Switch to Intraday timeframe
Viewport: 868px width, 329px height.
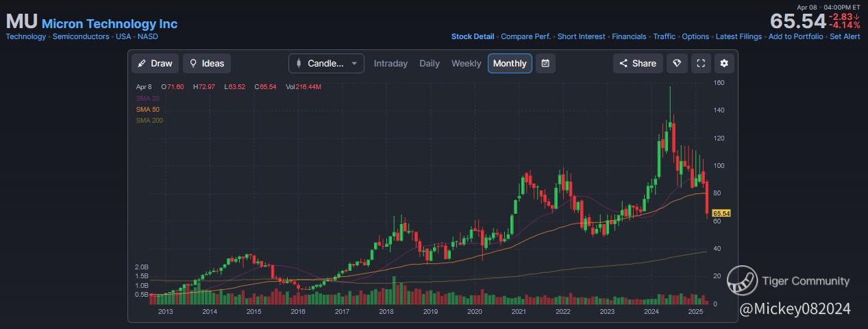click(390, 63)
